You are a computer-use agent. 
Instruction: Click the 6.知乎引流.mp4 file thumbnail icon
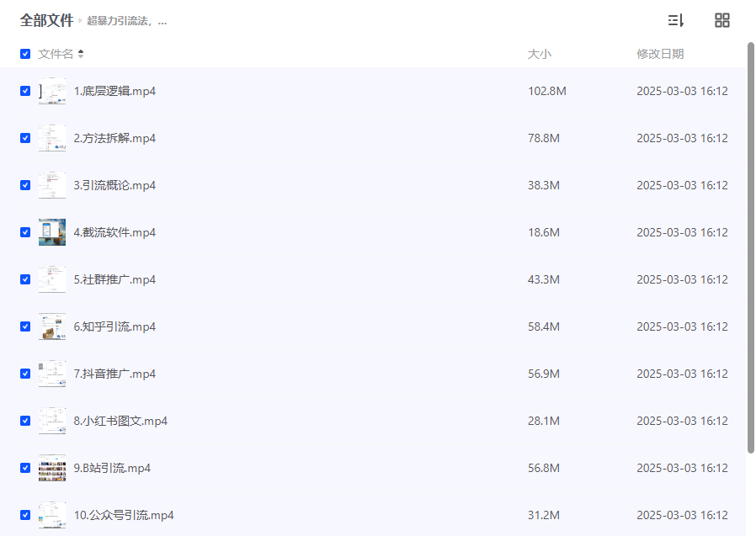52,326
